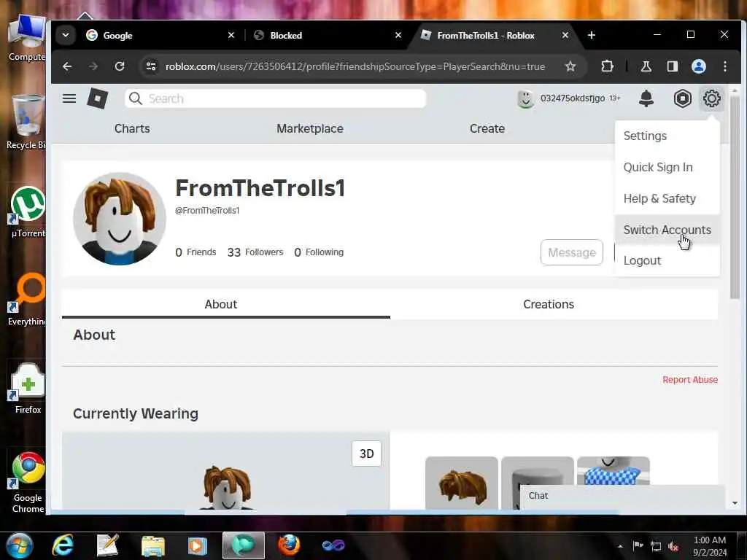747x560 pixels.
Task: Click into the Roblox Search field
Action: pos(275,98)
